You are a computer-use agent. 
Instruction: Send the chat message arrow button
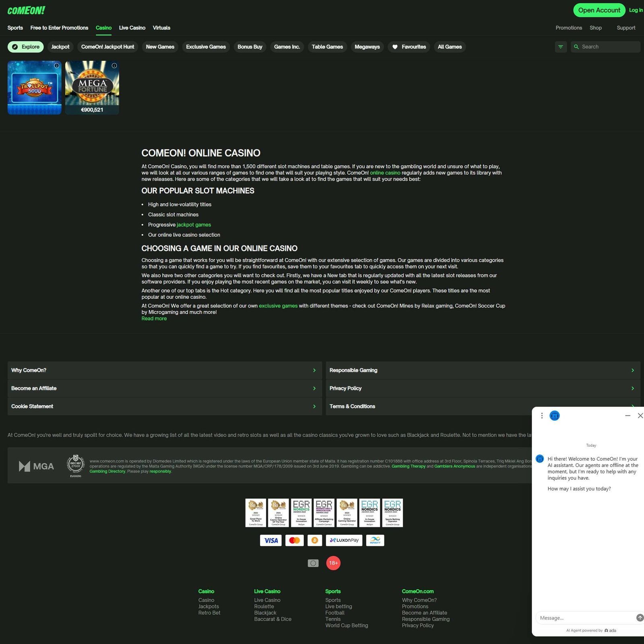coord(640,617)
